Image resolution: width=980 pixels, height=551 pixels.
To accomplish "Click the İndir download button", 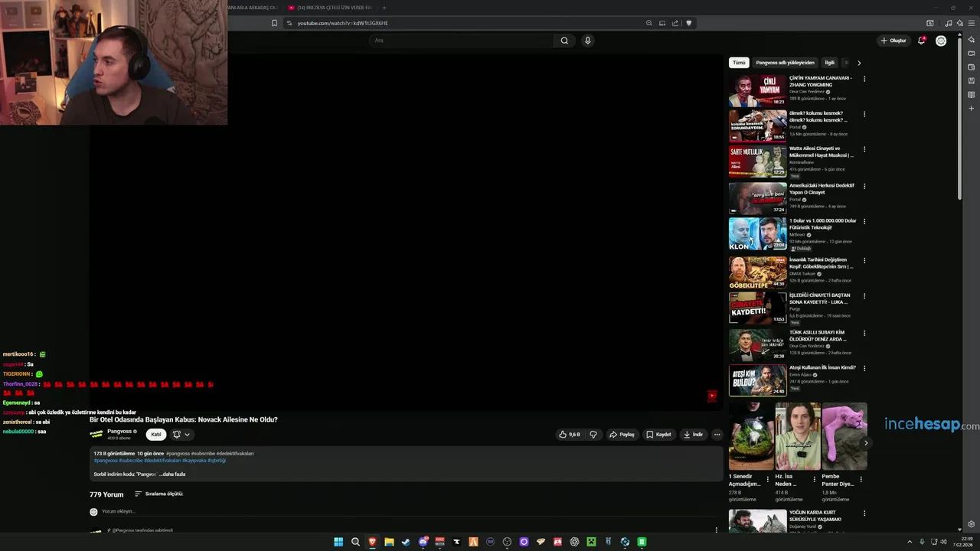I will pyautogui.click(x=694, y=435).
